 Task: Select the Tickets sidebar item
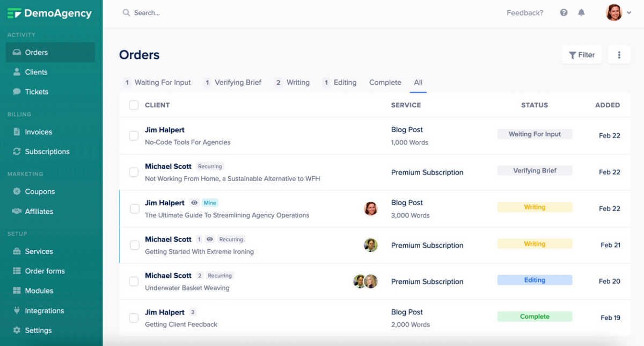[36, 91]
